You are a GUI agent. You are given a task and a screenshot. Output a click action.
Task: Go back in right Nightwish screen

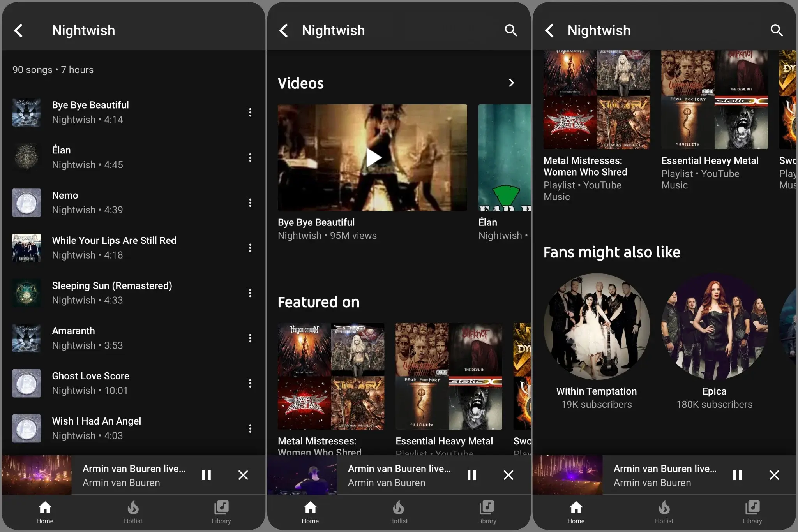pos(549,30)
